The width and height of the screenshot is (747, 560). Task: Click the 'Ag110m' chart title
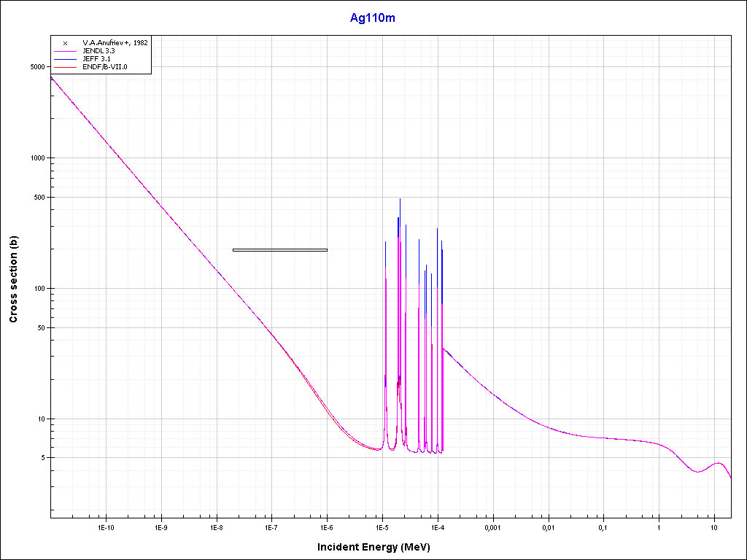point(373,17)
